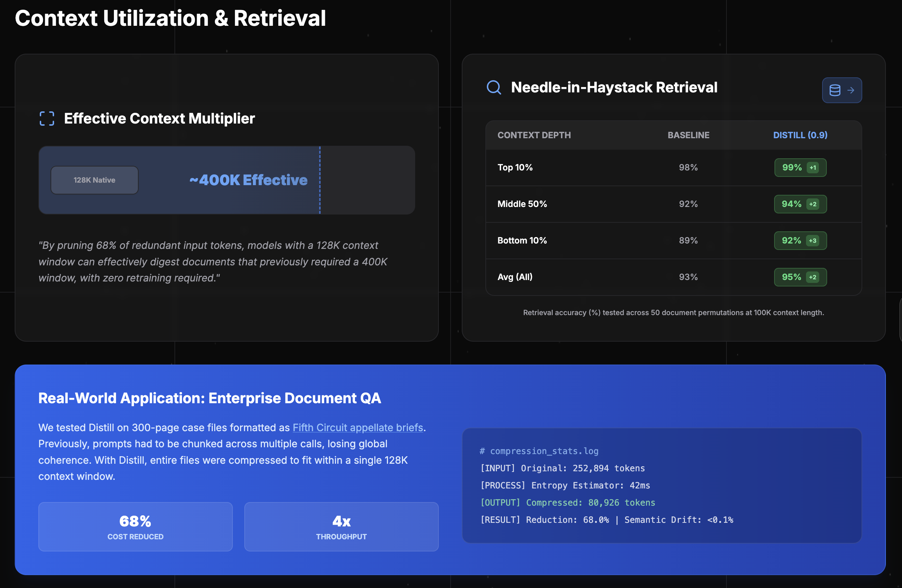Open the Fifth Circuit appellate briefs link

pyautogui.click(x=358, y=427)
